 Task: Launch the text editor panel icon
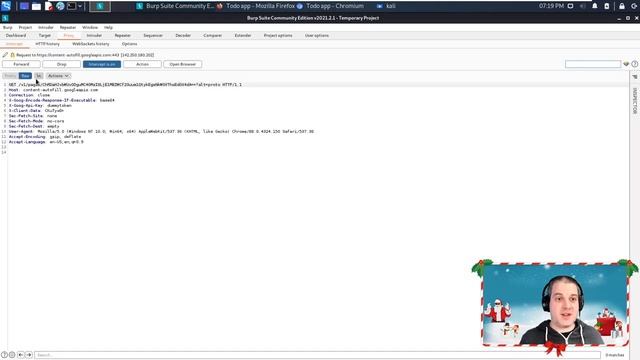[x=49, y=6]
